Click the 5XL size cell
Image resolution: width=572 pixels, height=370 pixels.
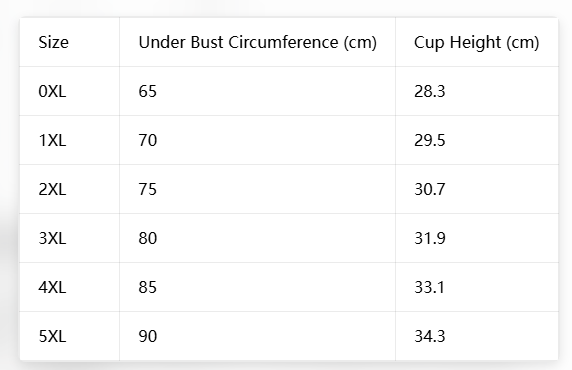(x=52, y=336)
